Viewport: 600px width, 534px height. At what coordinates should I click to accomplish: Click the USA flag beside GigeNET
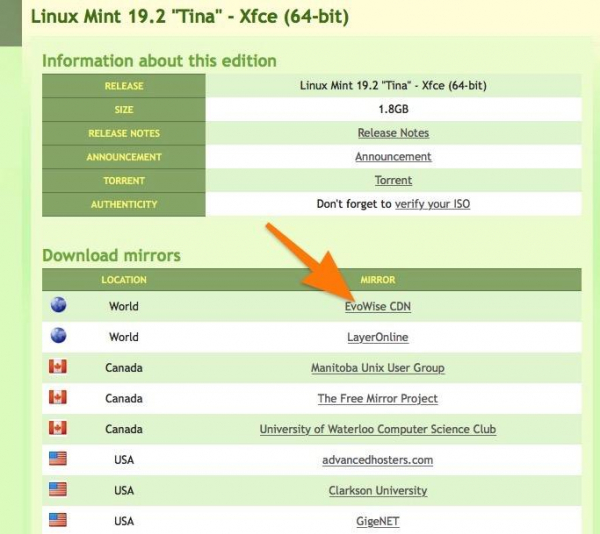58,520
